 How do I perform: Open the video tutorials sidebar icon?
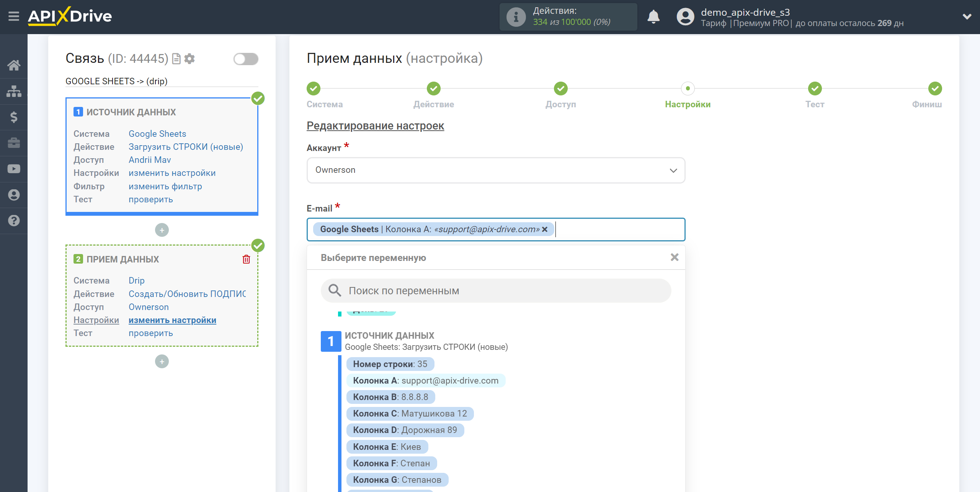point(14,169)
